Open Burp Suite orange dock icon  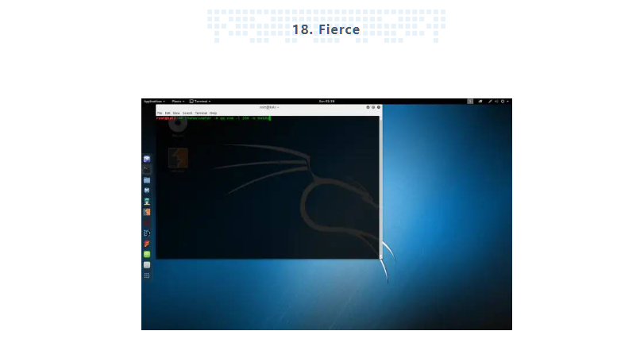(146, 212)
